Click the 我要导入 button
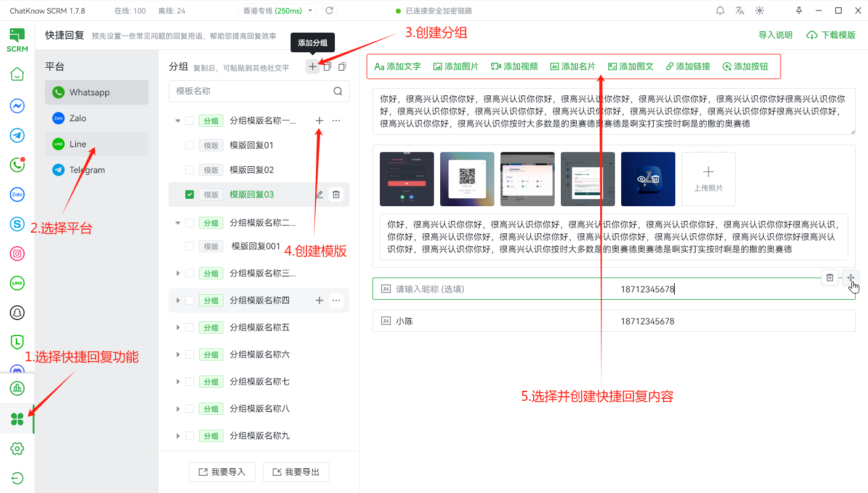 pos(222,472)
